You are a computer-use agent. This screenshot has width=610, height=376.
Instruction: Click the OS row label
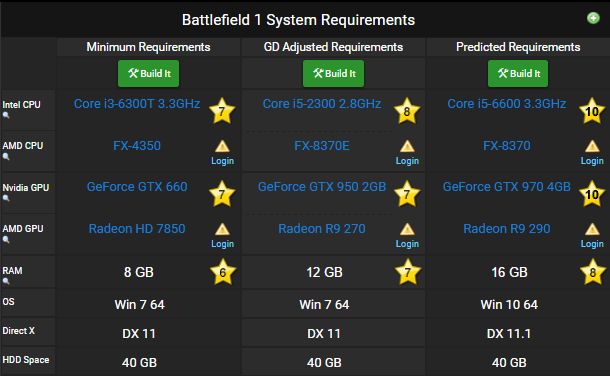point(8,302)
